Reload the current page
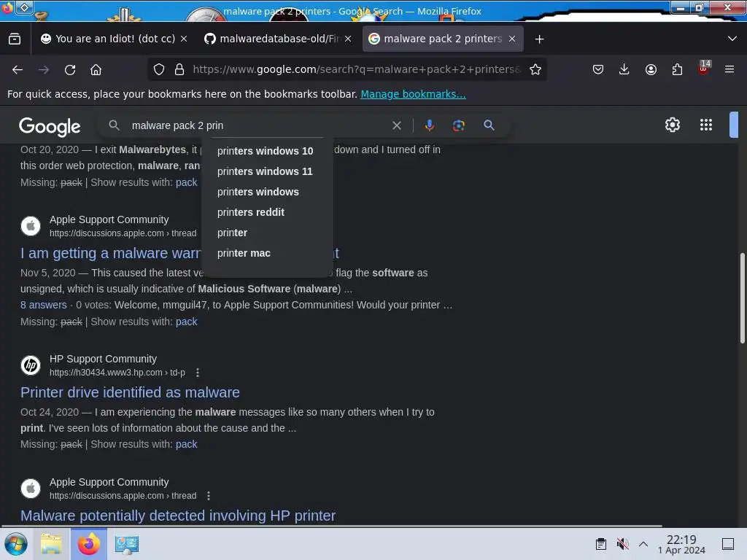 click(x=70, y=70)
